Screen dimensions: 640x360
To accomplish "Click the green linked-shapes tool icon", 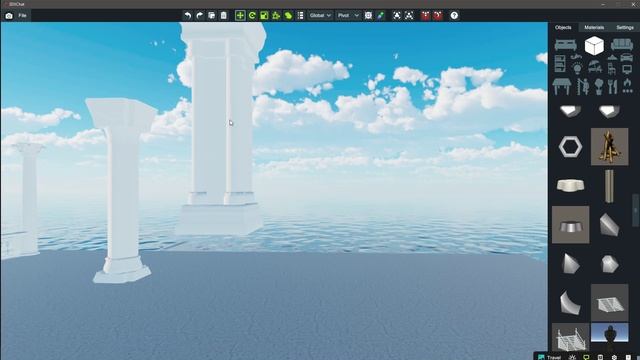I will coord(288,16).
